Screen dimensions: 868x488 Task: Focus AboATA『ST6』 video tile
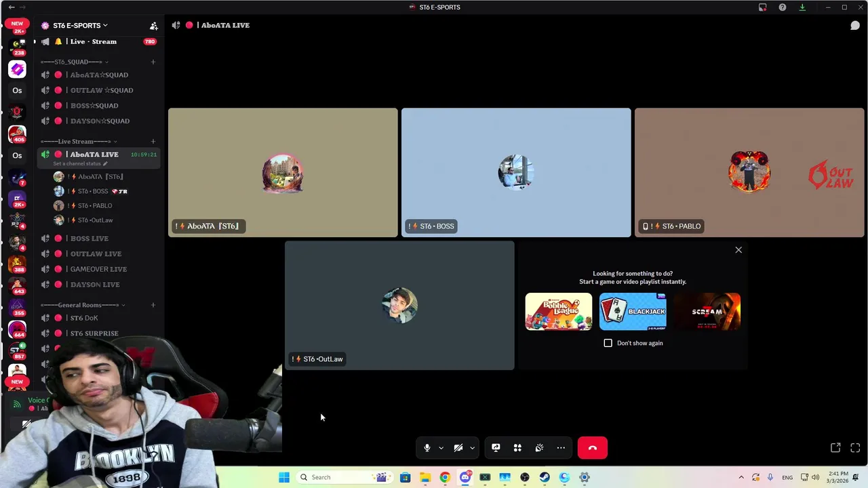[283, 173]
